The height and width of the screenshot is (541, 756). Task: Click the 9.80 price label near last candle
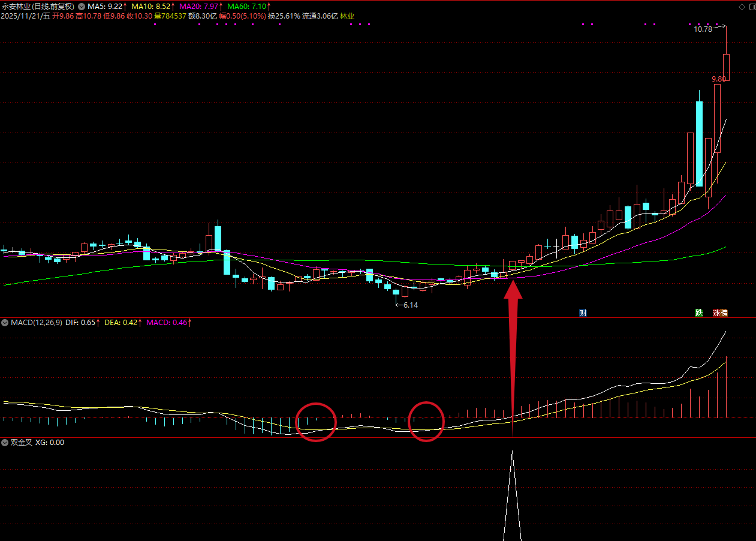click(718, 79)
